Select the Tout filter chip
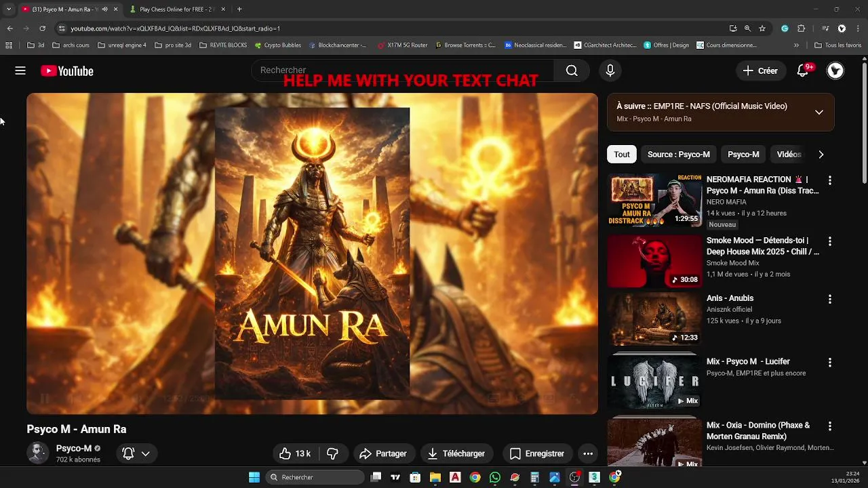The height and width of the screenshot is (488, 868). [622, 155]
